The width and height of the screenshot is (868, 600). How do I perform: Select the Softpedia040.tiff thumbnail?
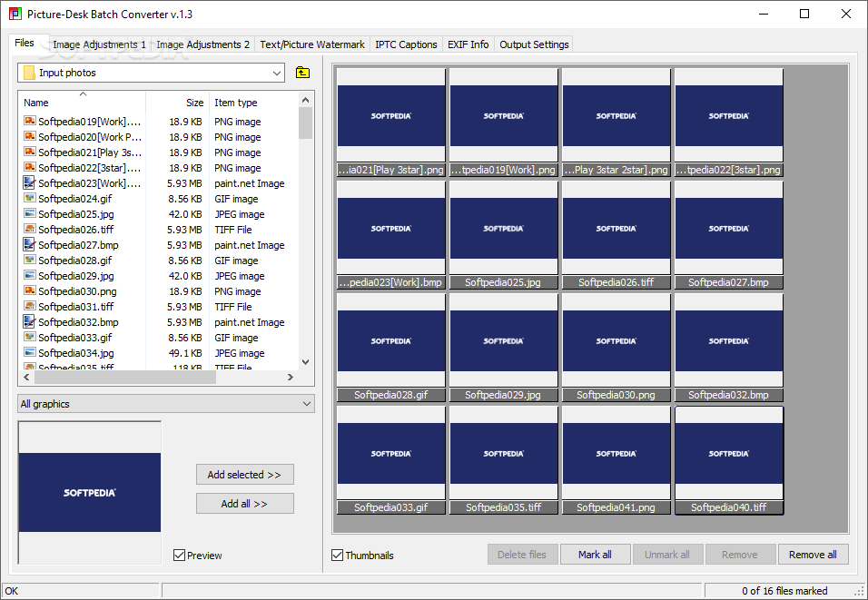728,460
